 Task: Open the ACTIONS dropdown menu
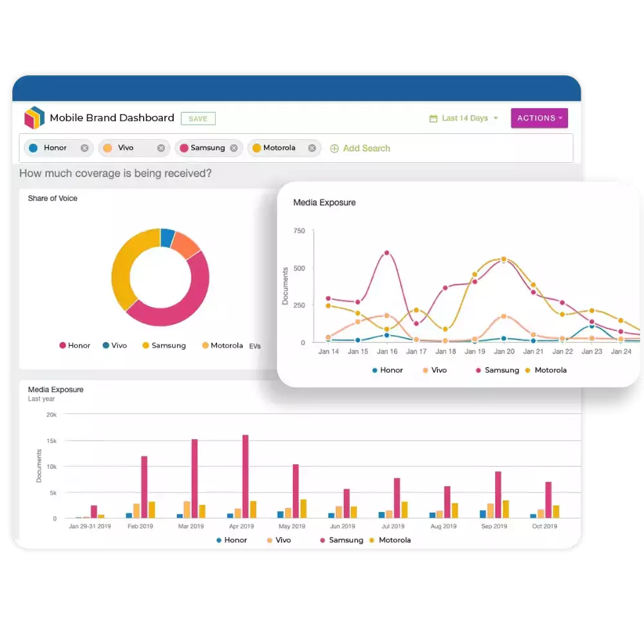(539, 118)
